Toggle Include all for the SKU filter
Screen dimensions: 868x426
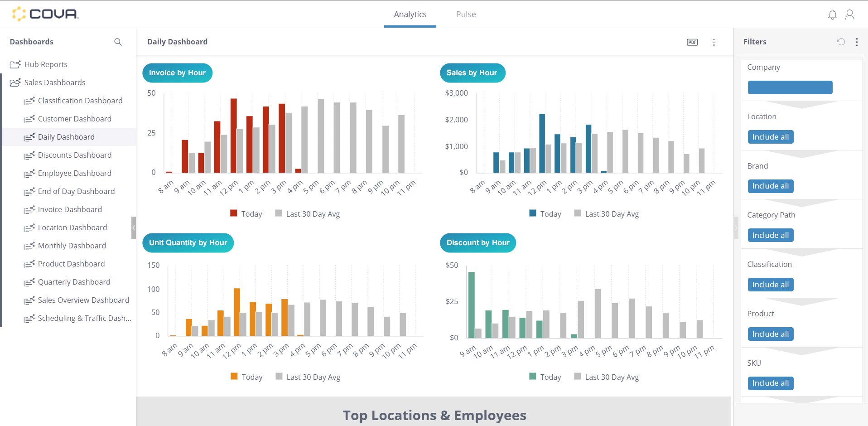click(770, 383)
